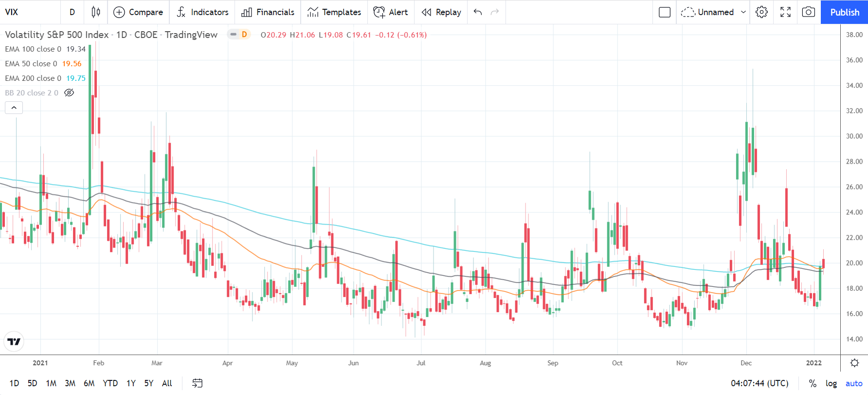868x395 pixels.
Task: Select the 1Y date range
Action: [x=131, y=383]
